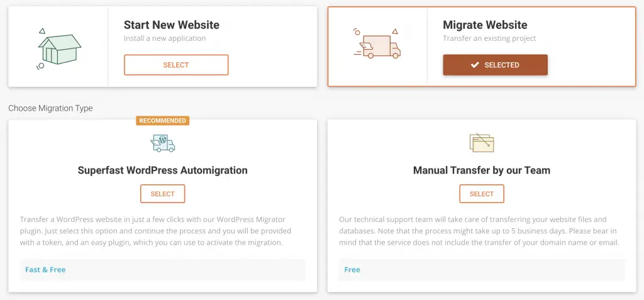Click the WordPress truck automigration icon

coord(163,143)
